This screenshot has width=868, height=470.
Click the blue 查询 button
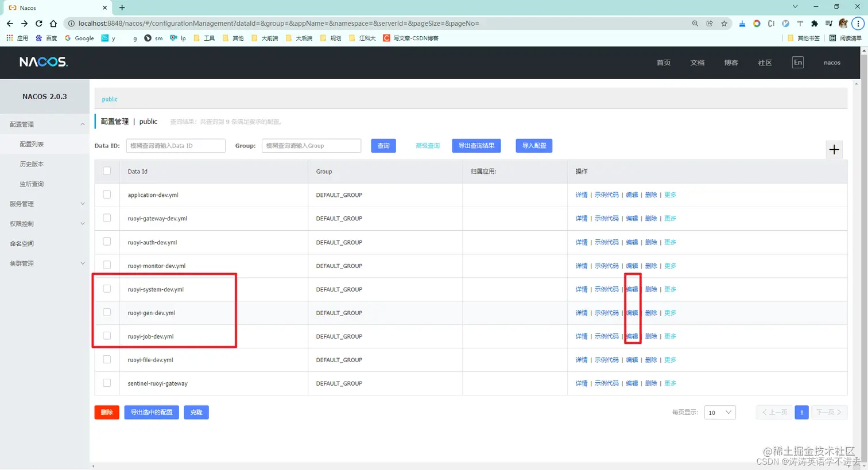[383, 146]
